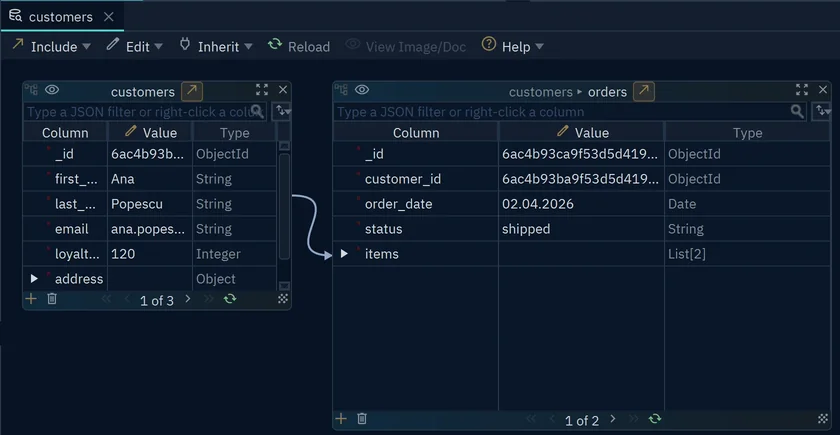Select the customers tab
This screenshot has width=840, height=435.
tap(61, 17)
